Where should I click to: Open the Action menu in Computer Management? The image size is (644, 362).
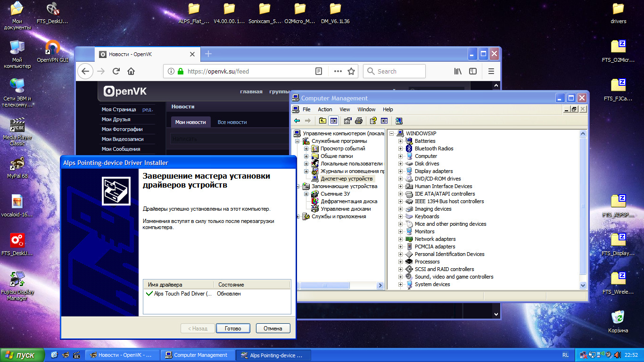[x=325, y=109]
